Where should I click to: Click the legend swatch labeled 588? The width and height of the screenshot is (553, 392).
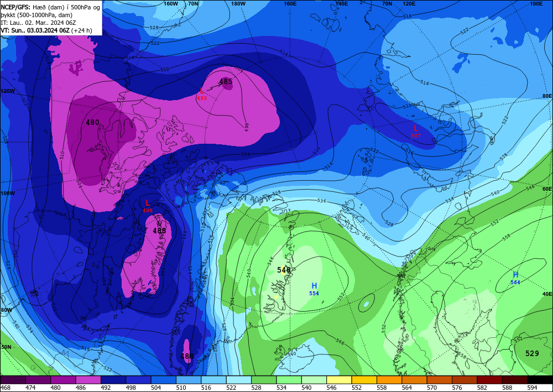[x=515, y=380]
